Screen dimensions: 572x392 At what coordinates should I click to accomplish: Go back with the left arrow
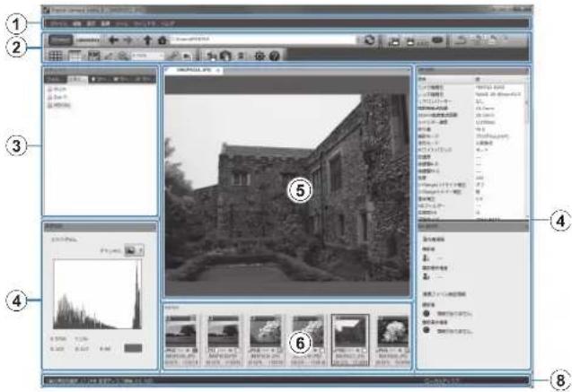[x=113, y=40]
